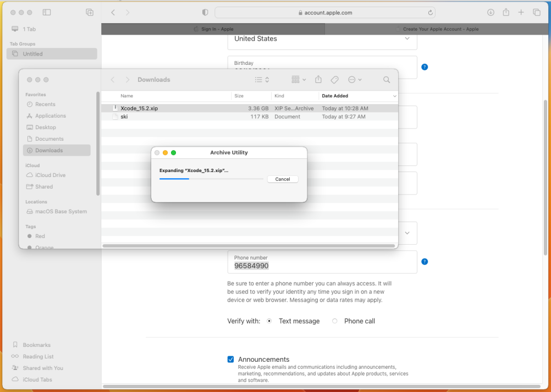Click the Finder sidebar scrollbar

98,143
